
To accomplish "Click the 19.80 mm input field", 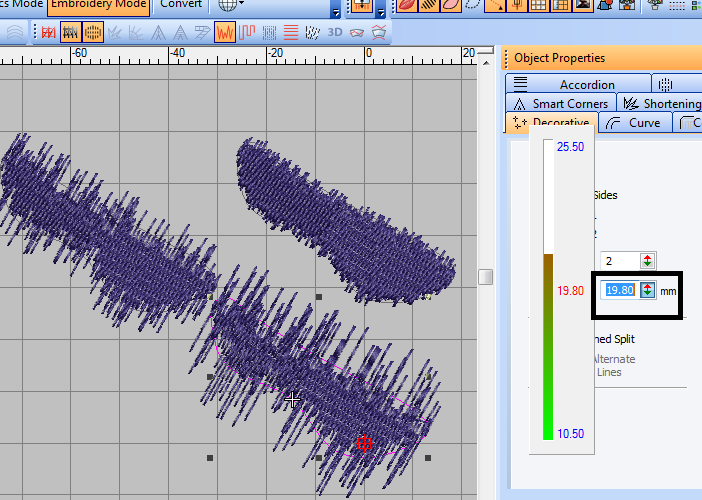I will click(620, 289).
